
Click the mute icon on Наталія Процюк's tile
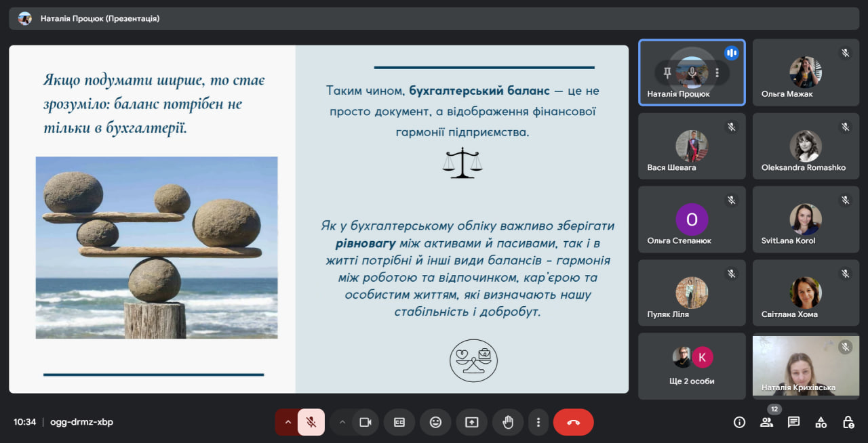692,72
